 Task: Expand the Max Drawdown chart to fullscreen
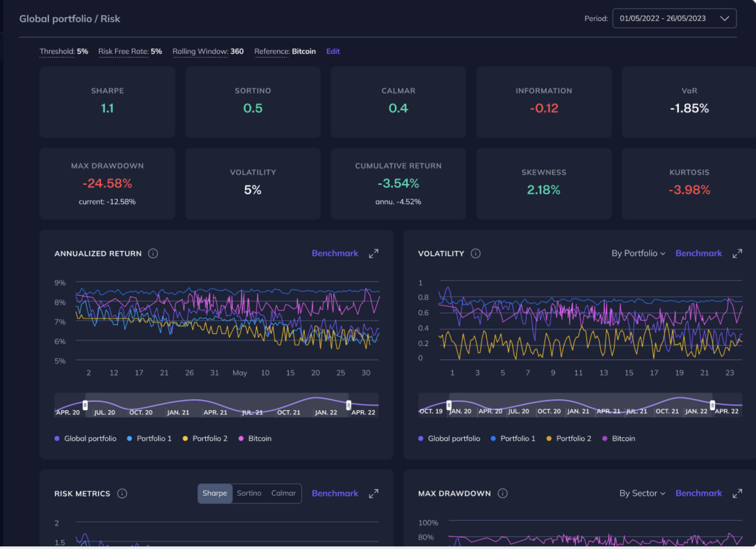point(737,493)
